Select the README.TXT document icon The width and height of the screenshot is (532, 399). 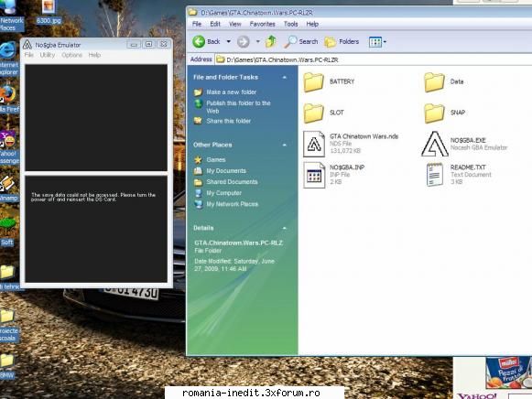(x=435, y=175)
